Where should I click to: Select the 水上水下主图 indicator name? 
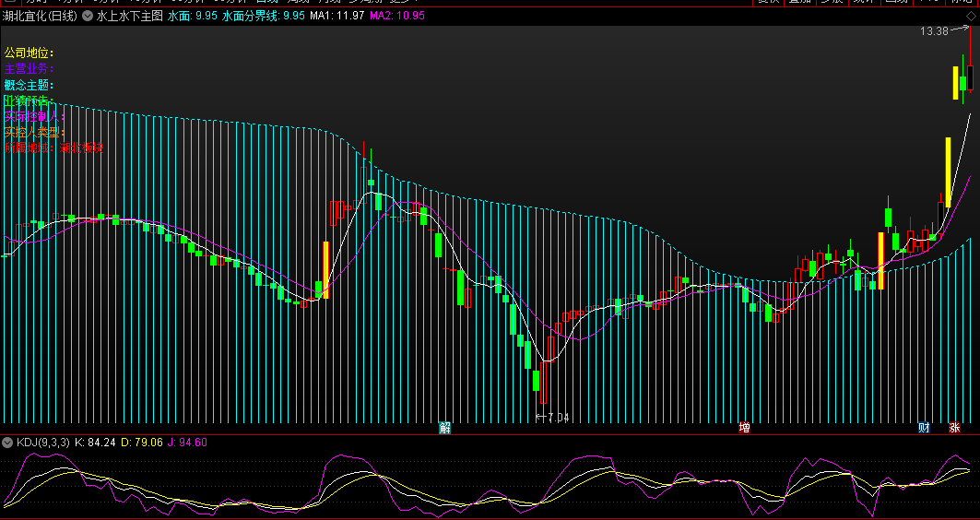point(129,16)
